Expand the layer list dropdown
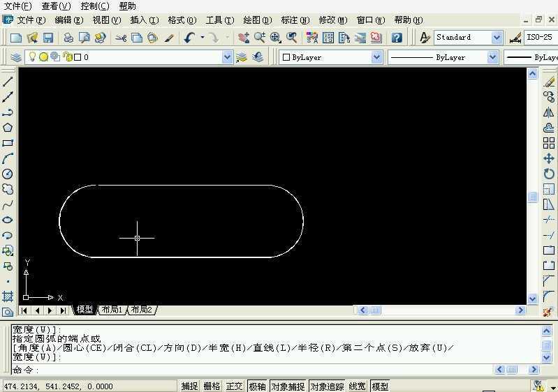This screenshot has height=392, width=558. point(227,57)
